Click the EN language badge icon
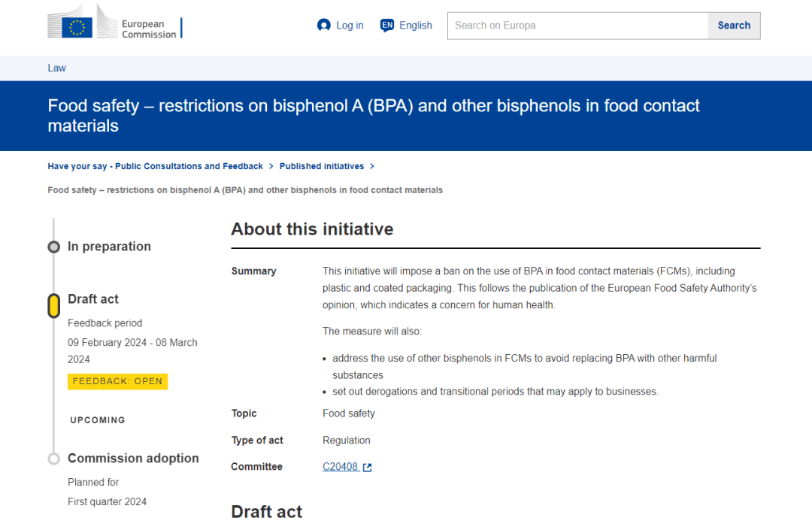The width and height of the screenshot is (812, 524). [x=387, y=26]
